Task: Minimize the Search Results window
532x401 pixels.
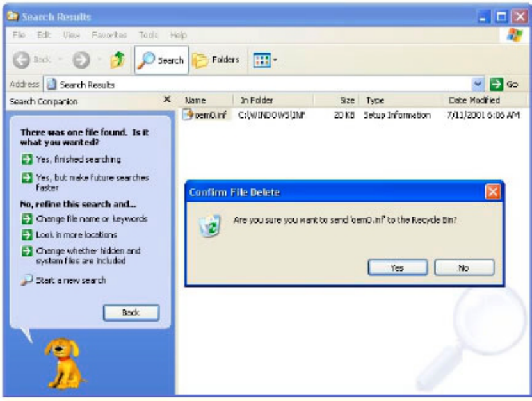Action: point(483,17)
